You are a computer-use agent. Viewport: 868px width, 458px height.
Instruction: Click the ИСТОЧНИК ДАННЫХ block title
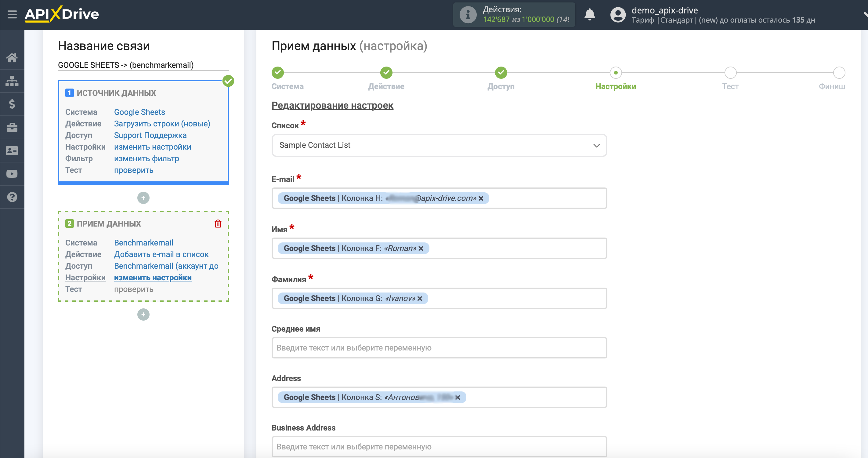(x=116, y=93)
